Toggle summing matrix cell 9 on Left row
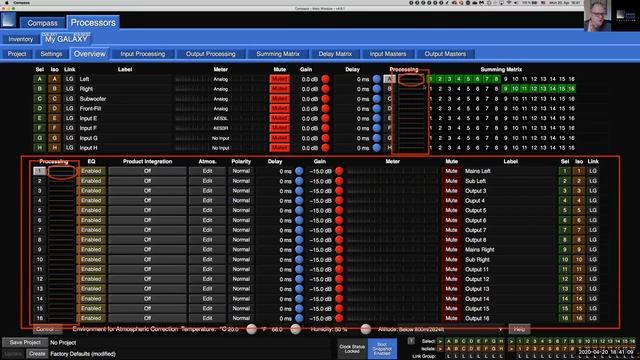Image resolution: width=640 pixels, height=360 pixels. click(506, 79)
